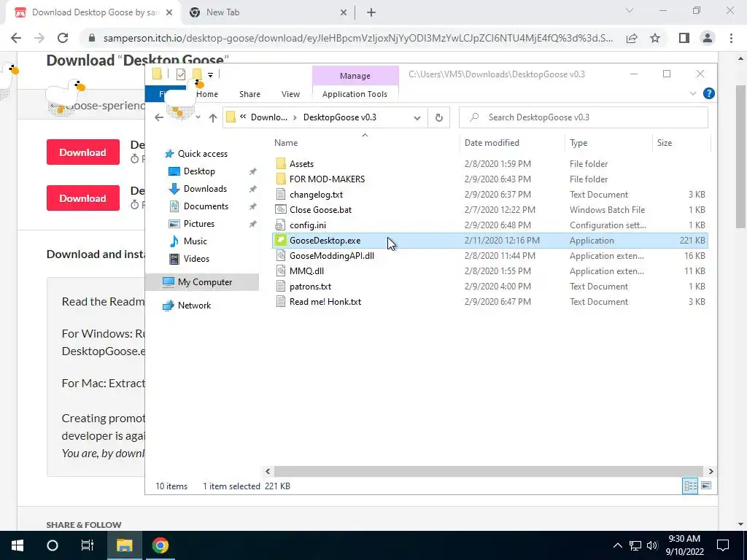Open the View ribbon tab
747x560 pixels.
tap(290, 94)
